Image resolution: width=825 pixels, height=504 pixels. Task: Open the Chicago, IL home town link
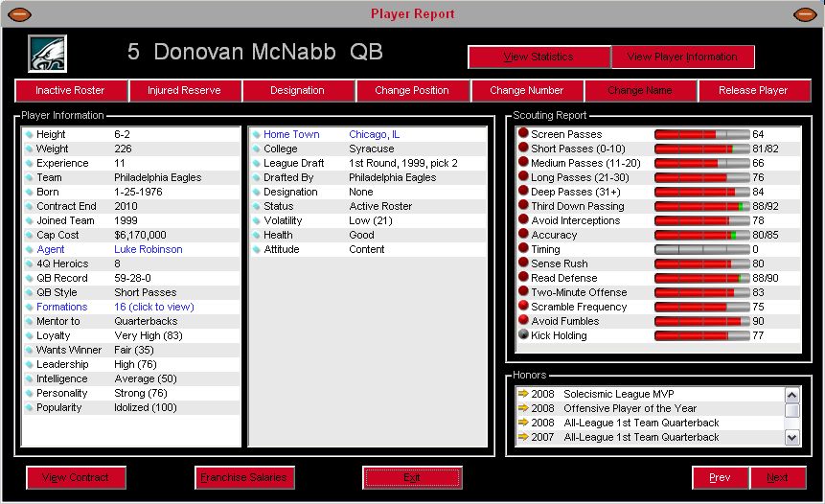click(x=374, y=134)
